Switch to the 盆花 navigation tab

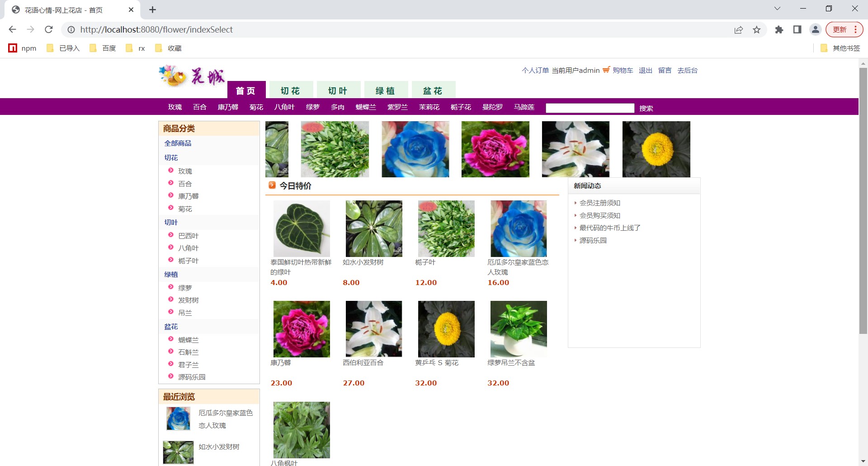(x=433, y=90)
